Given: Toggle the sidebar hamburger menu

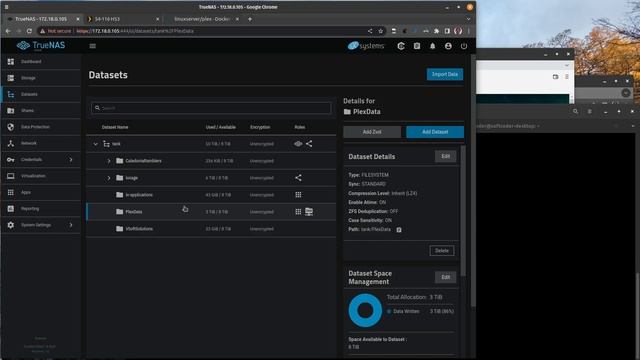Looking at the screenshot, I should 93,46.
